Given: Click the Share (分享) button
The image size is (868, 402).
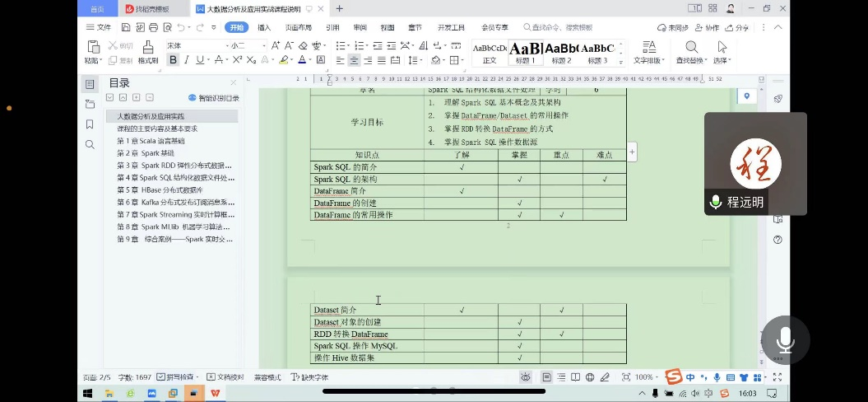Looking at the screenshot, I should 737,27.
